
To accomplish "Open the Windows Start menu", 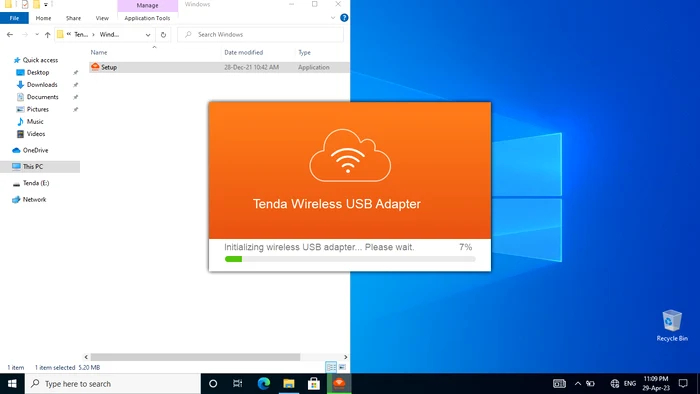I will tap(12, 384).
